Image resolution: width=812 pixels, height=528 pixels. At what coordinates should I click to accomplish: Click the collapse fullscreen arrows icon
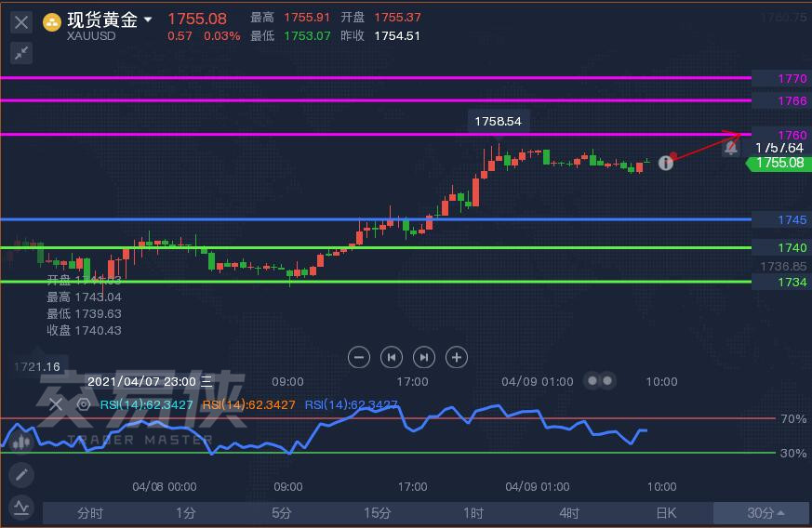point(21,52)
